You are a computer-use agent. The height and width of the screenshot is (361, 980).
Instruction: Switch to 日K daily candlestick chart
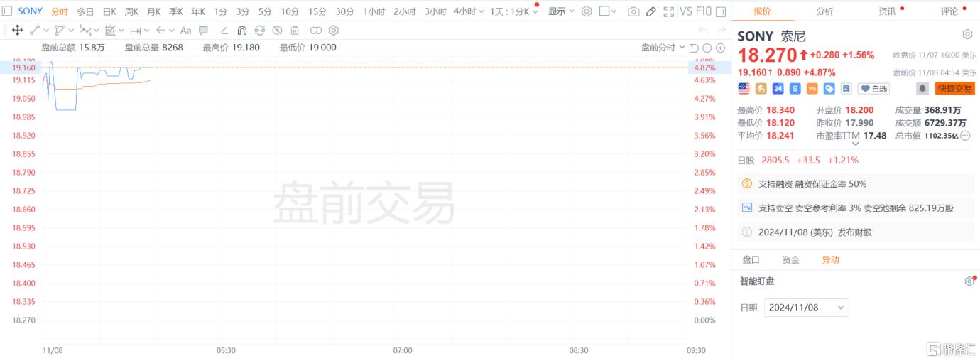click(x=109, y=11)
